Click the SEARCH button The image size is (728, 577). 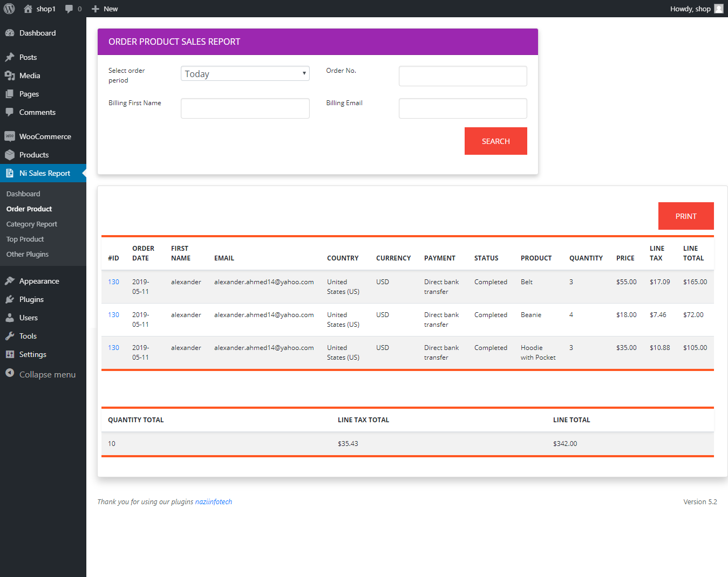[x=495, y=141]
